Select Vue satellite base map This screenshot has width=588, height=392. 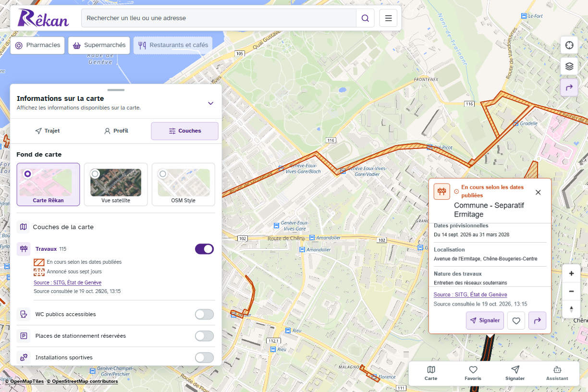click(x=116, y=184)
